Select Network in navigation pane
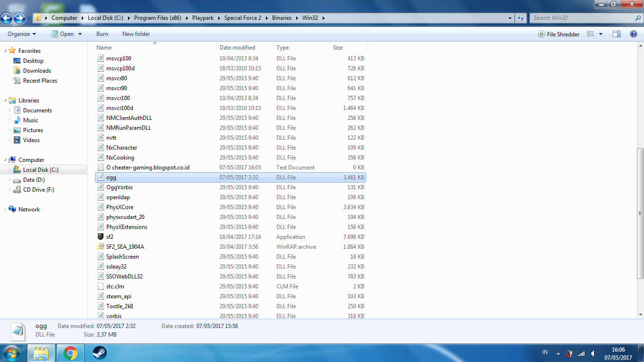644x362 pixels. (29, 210)
